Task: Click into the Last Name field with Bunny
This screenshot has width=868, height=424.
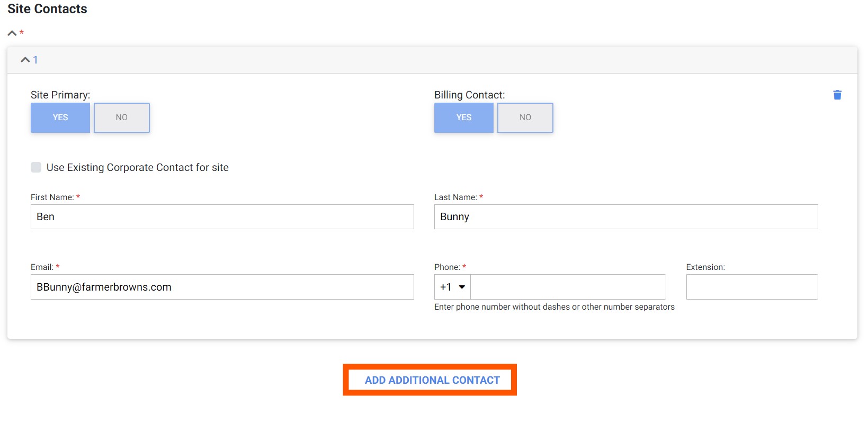Action: [625, 217]
